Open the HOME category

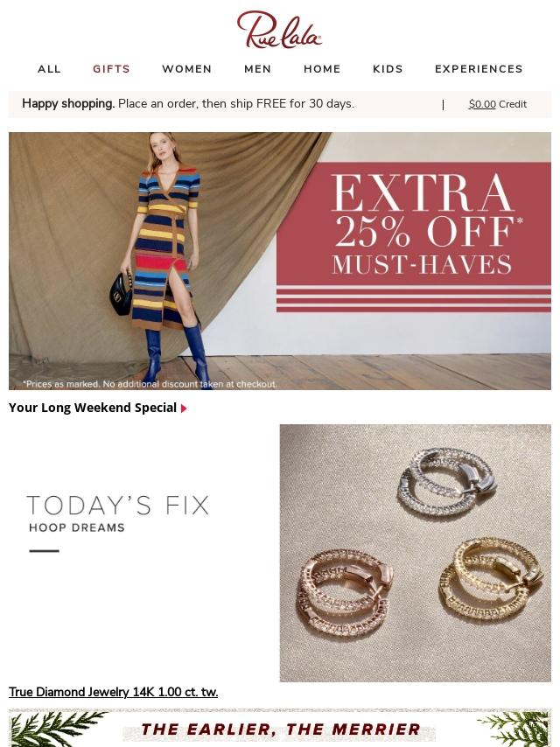[x=322, y=69]
